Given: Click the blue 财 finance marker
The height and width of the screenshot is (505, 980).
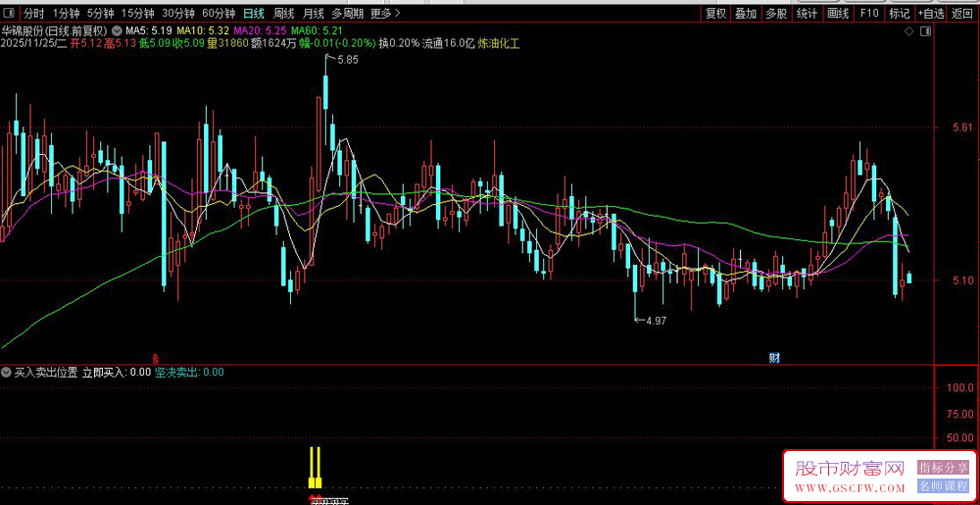Looking at the screenshot, I should [x=774, y=358].
